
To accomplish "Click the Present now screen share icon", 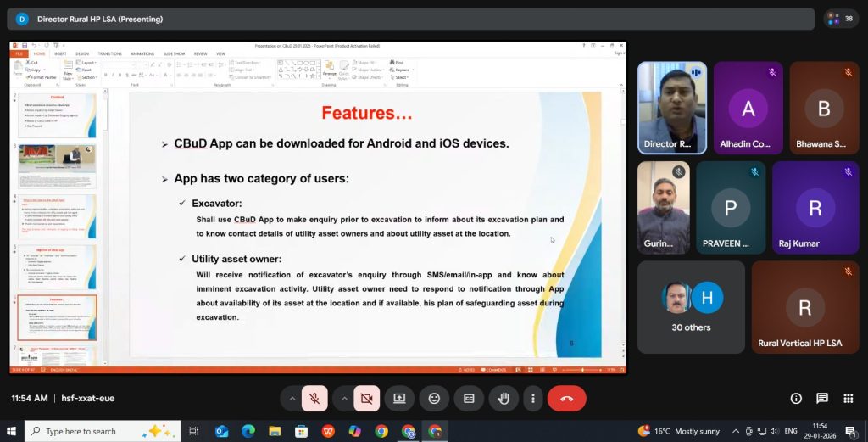I will coord(399,398).
